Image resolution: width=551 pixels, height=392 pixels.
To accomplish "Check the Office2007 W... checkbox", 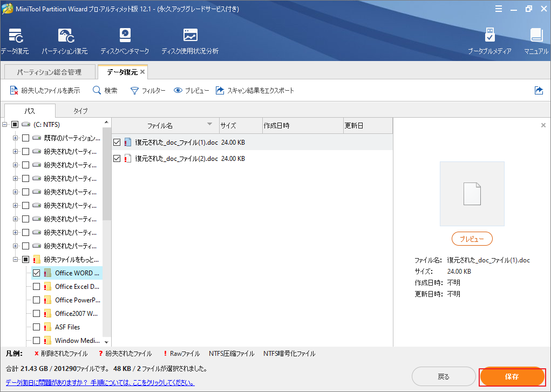I will [37, 313].
